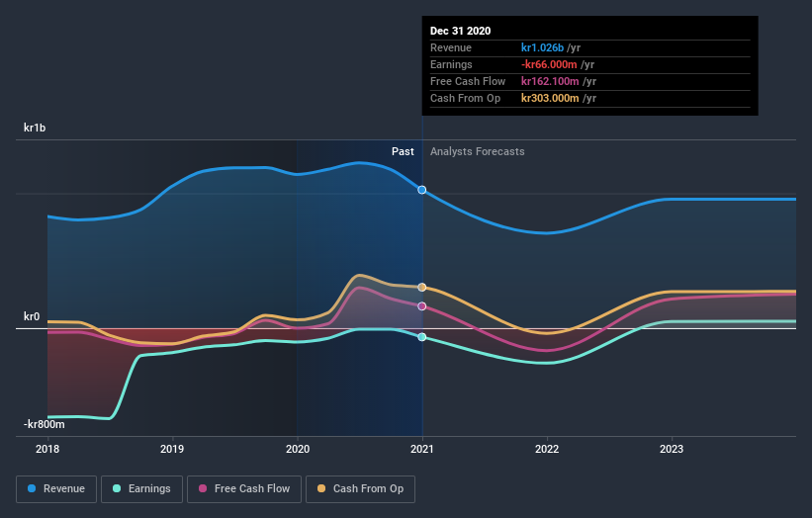Screen dimensions: 812x518
Task: Toggle the Earnings legend series
Action: coord(141,489)
